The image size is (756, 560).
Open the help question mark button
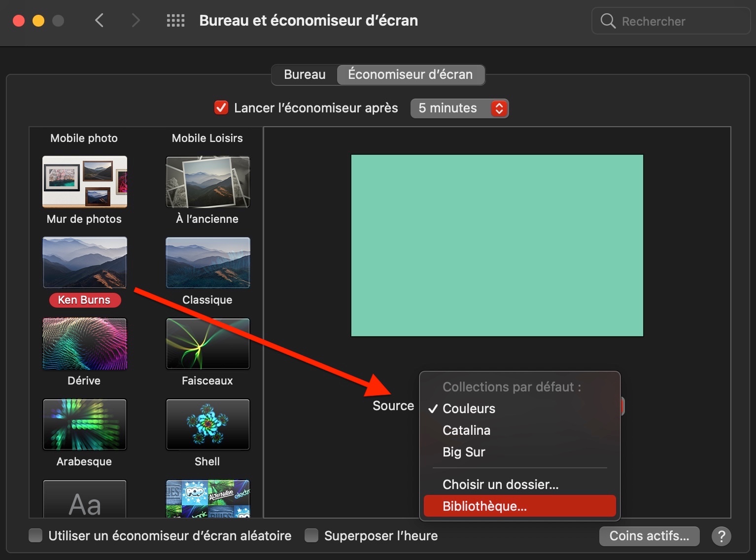click(722, 536)
